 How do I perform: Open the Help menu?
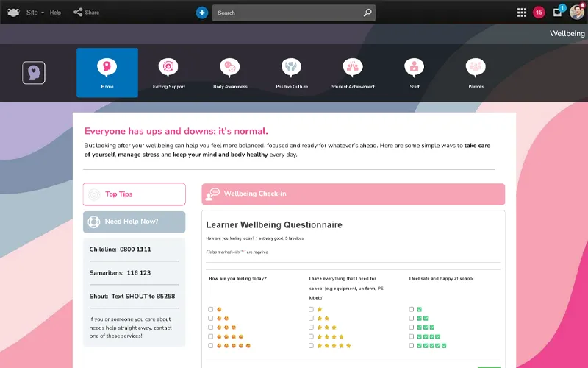pyautogui.click(x=55, y=13)
